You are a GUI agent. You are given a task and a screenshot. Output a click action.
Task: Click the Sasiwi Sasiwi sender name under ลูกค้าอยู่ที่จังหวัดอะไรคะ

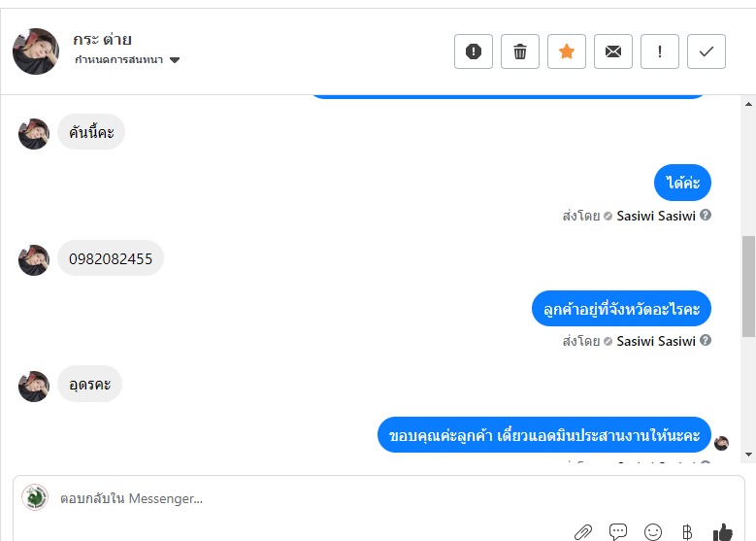click(x=656, y=341)
